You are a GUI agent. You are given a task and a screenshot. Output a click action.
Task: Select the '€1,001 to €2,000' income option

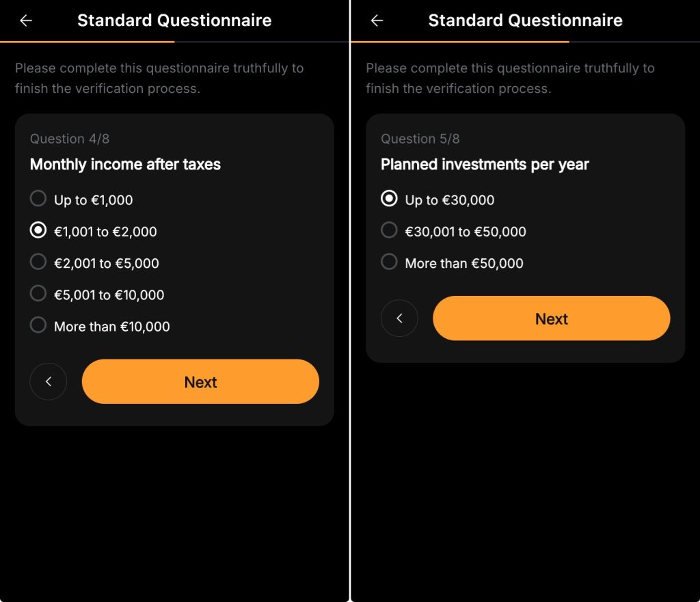[x=38, y=231]
